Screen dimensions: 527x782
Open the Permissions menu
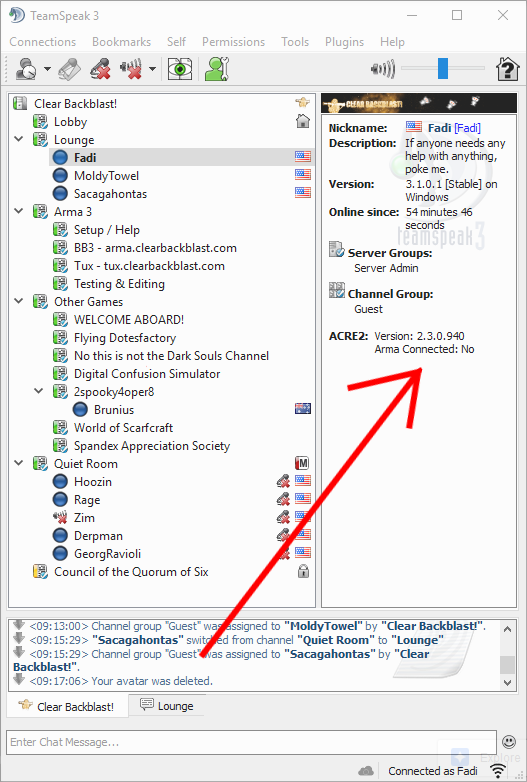[x=233, y=42]
